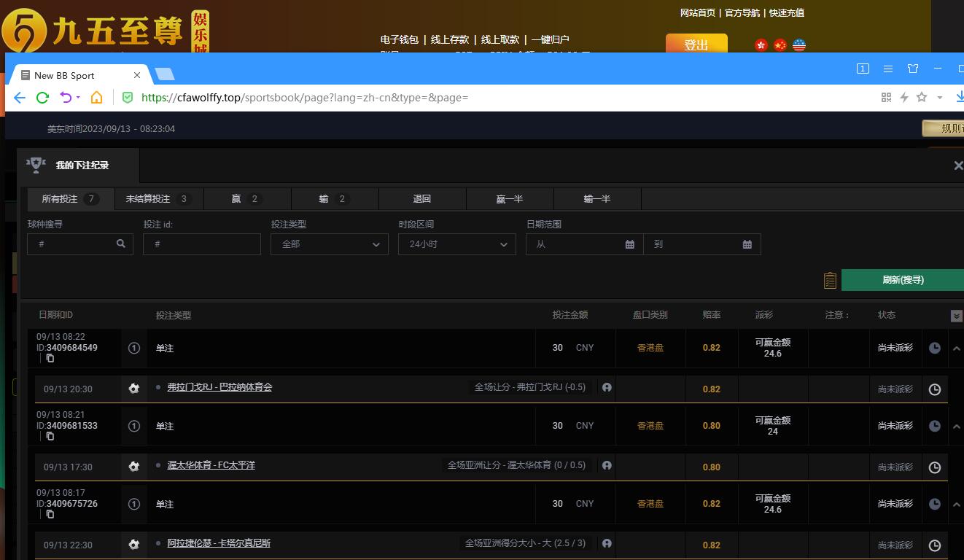Select the 输一半 tab

[x=596, y=199]
